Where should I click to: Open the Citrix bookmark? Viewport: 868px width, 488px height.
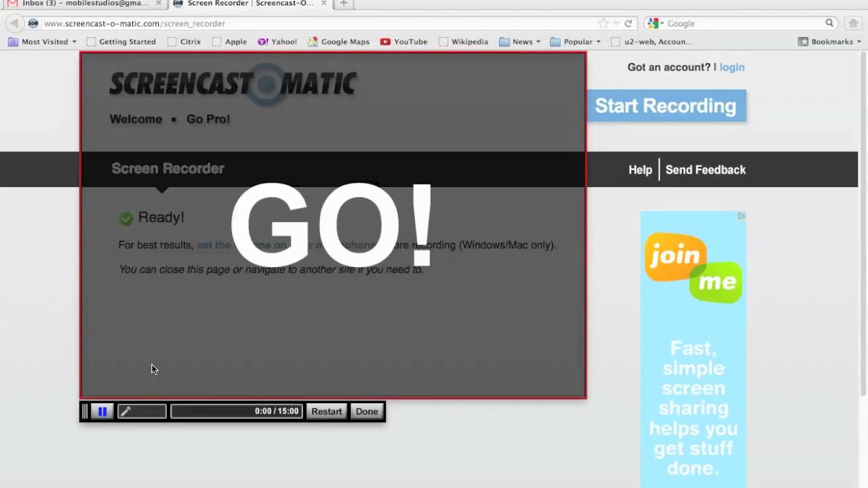[x=184, y=41]
